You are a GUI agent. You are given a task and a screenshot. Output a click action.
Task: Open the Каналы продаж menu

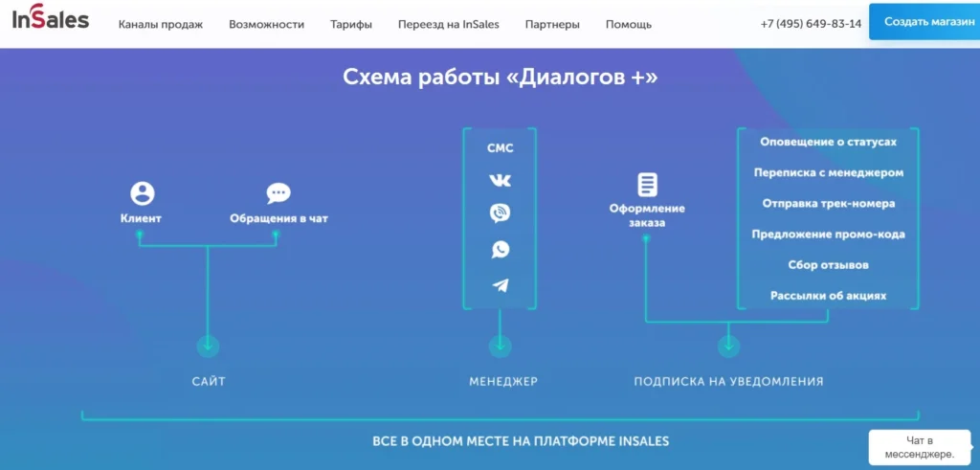(x=161, y=24)
